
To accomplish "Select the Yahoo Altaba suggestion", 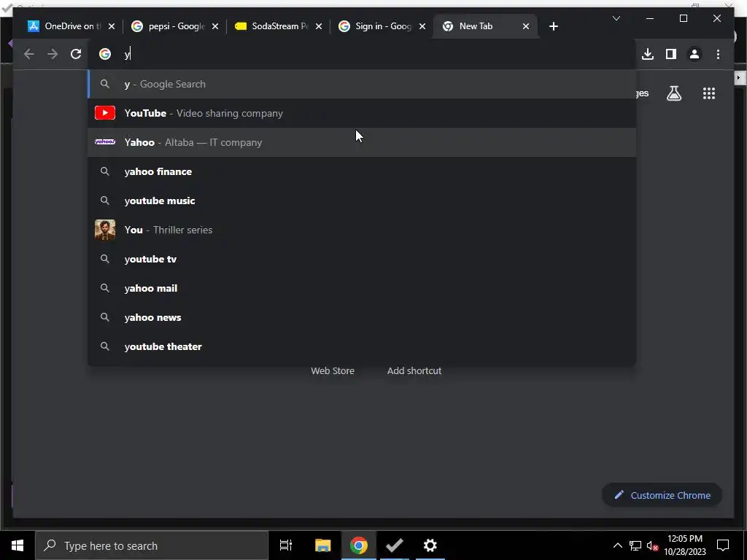I will pyautogui.click(x=362, y=142).
